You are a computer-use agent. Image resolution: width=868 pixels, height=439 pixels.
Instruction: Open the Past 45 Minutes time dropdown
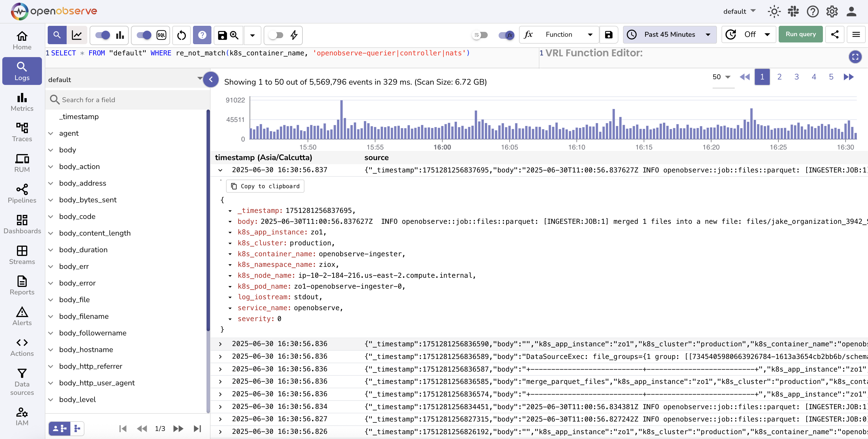coord(670,35)
